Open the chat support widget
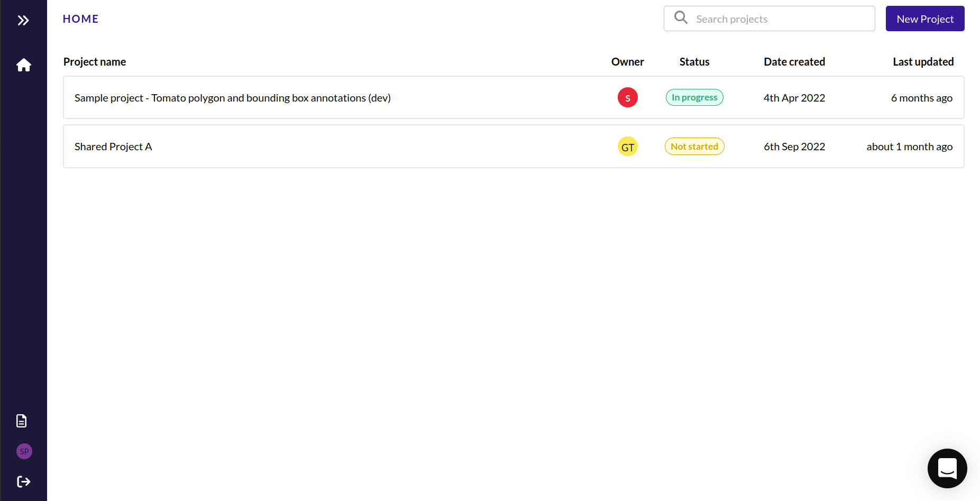This screenshot has height=501, width=980. click(x=947, y=468)
